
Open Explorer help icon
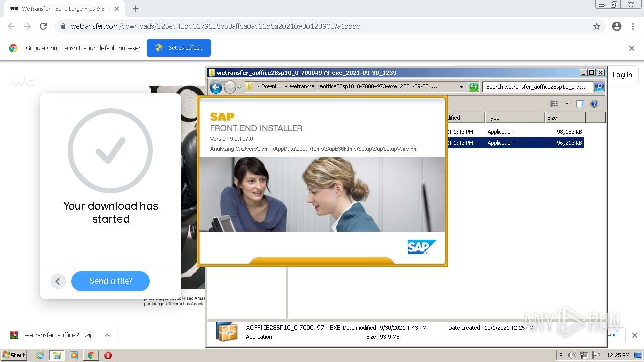coord(594,104)
